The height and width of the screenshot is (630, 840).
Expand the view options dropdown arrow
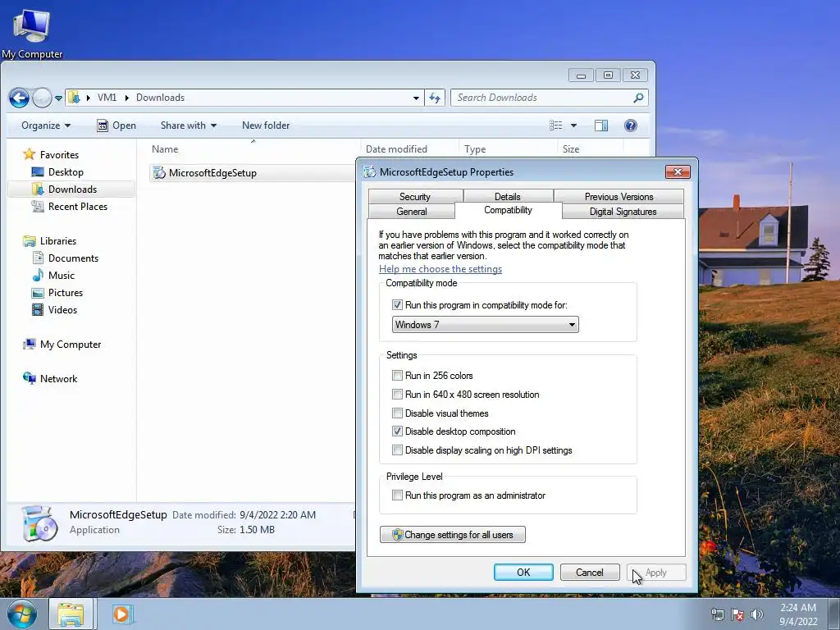tap(573, 126)
